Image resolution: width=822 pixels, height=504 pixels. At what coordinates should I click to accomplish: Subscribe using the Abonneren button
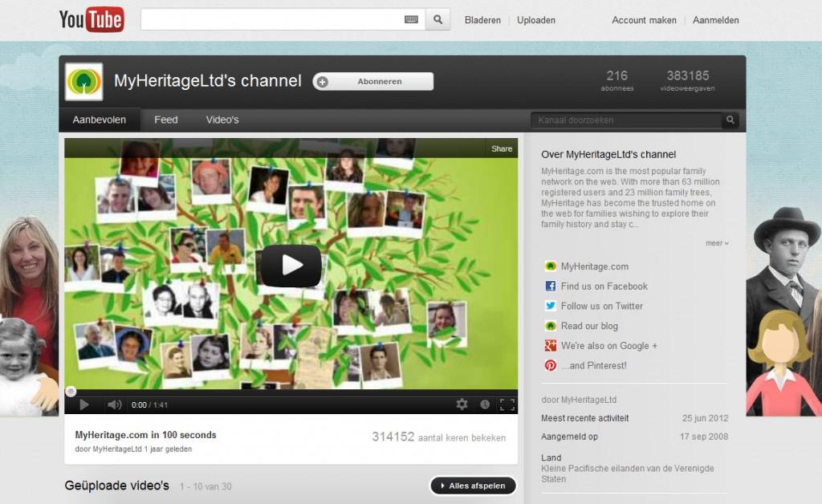(x=373, y=81)
